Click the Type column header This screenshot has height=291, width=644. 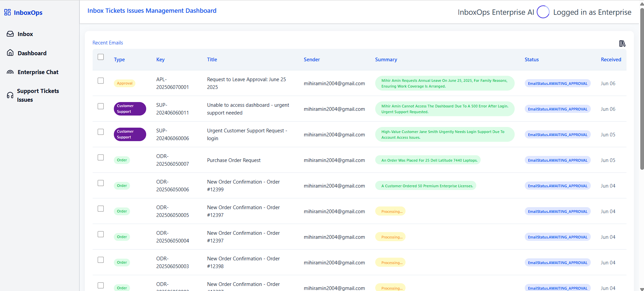[x=119, y=60]
